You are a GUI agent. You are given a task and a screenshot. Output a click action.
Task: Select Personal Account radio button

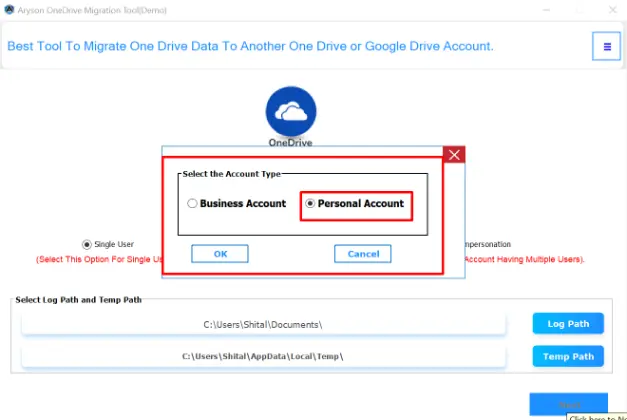pyautogui.click(x=310, y=203)
